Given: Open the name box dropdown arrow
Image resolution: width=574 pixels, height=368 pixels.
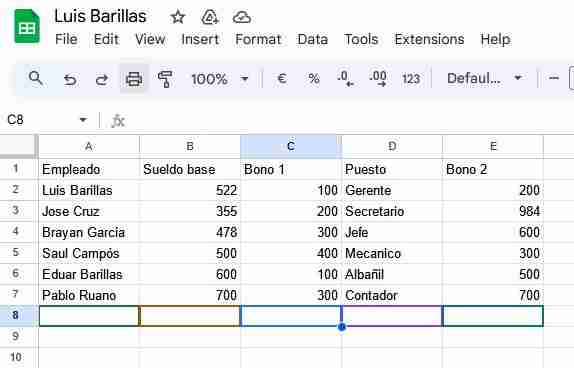Looking at the screenshot, I should tap(83, 120).
